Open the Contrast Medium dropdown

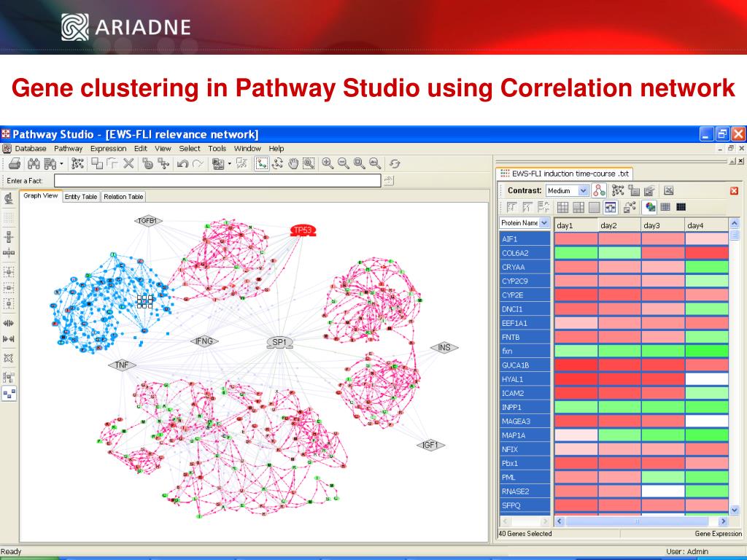coord(568,190)
